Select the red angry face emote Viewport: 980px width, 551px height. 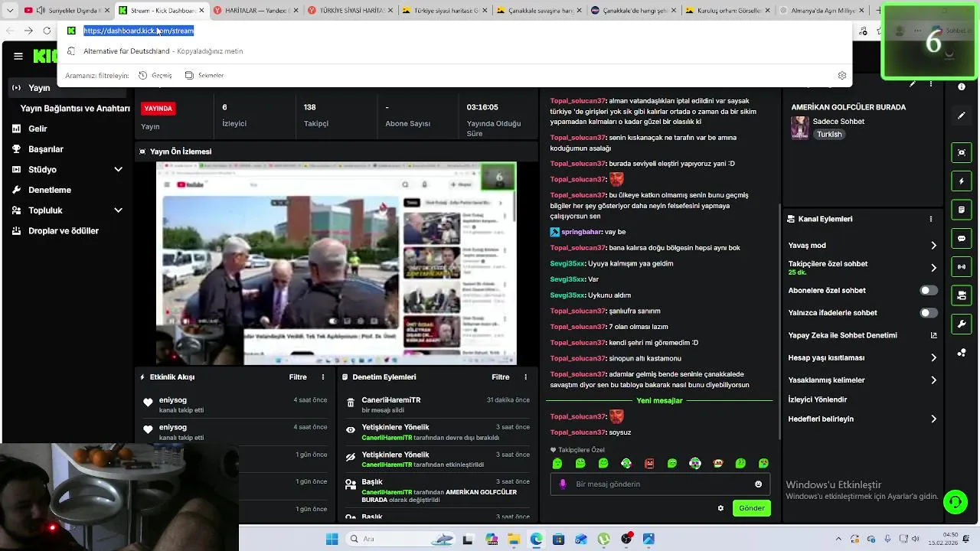(x=649, y=464)
